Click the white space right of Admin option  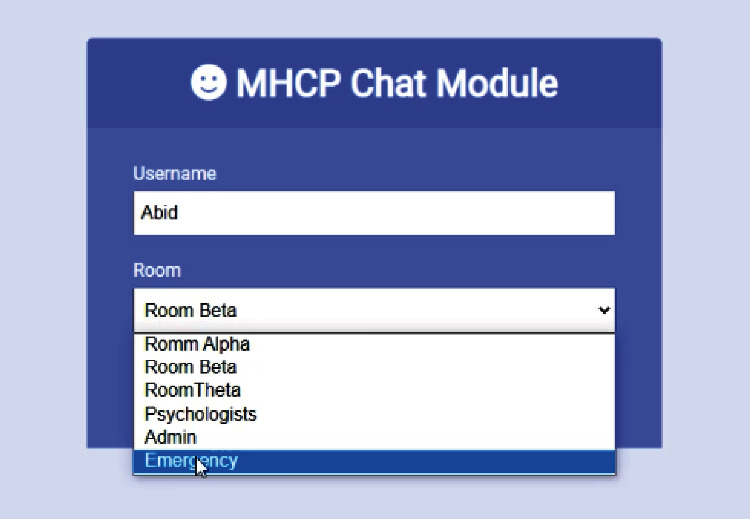(x=406, y=437)
